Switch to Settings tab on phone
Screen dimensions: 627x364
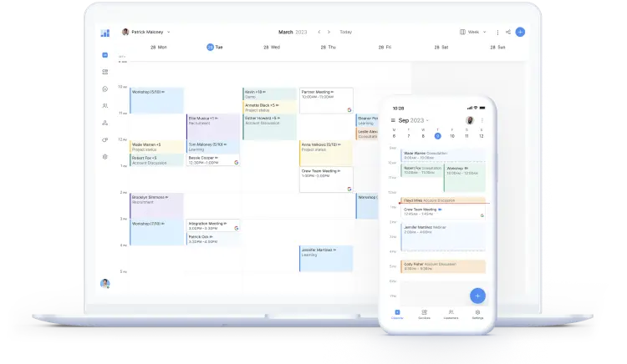(477, 315)
